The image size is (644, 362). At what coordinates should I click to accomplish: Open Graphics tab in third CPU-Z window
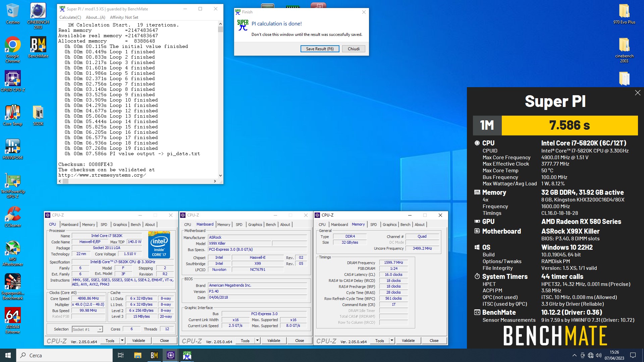pos(389,225)
